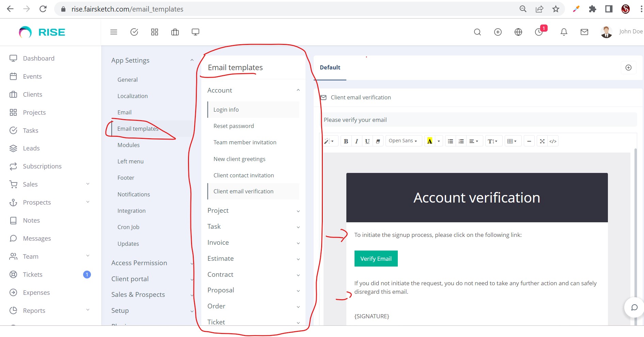Image resolution: width=644 pixels, height=337 pixels.
Task: Open the New client greetings template
Action: pos(253,159)
